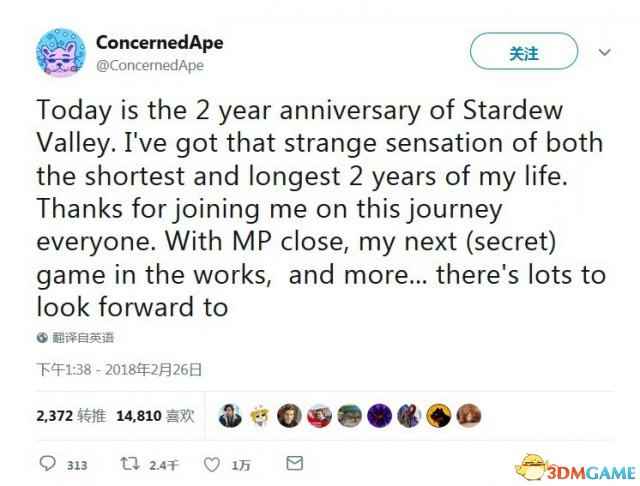Expand the tweet options chevron
This screenshot has height=486, width=640.
[604, 50]
